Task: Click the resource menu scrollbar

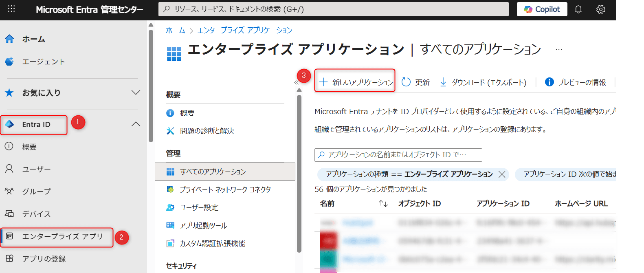Action: 299,174
